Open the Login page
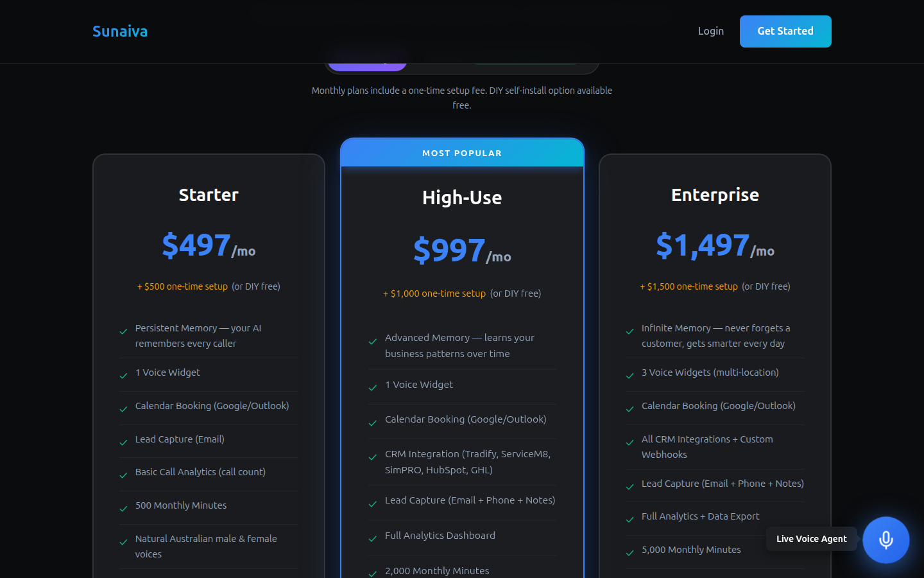 pyautogui.click(x=710, y=31)
